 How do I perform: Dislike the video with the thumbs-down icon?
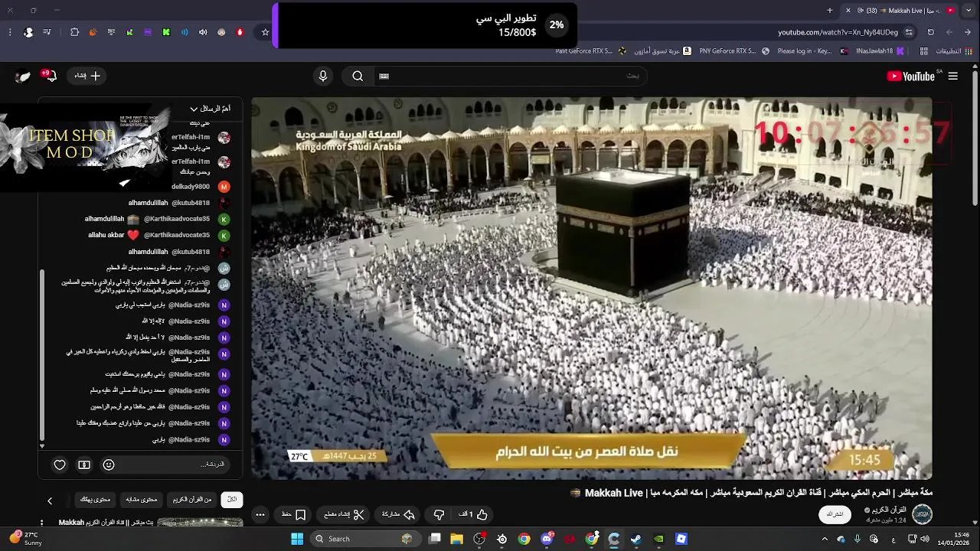pos(439,514)
